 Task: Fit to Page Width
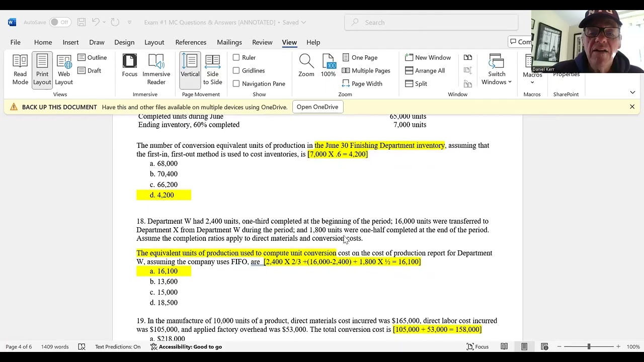coord(362,83)
